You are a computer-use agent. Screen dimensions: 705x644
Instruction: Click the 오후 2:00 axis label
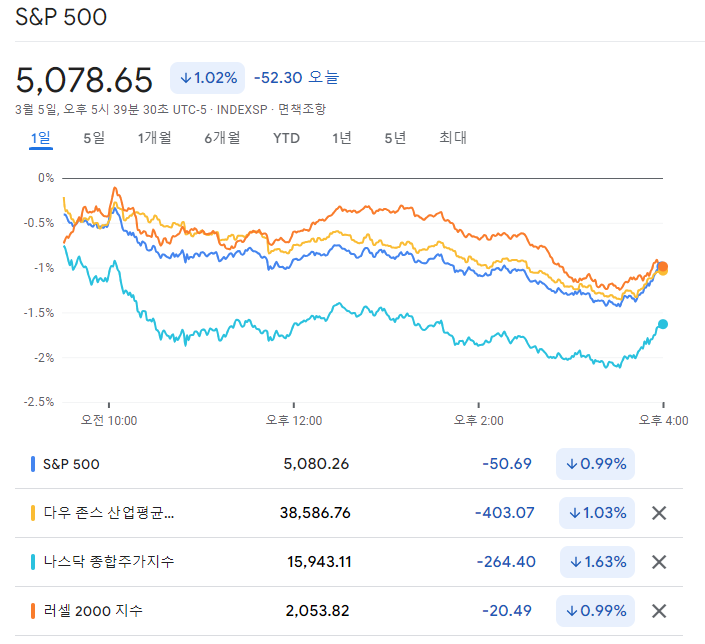tap(478, 420)
